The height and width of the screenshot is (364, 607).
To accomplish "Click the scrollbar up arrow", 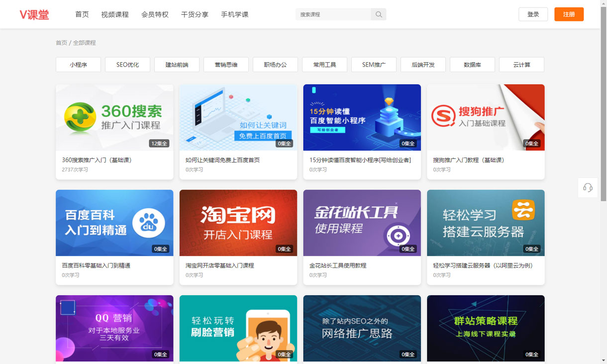I will pyautogui.click(x=604, y=3).
